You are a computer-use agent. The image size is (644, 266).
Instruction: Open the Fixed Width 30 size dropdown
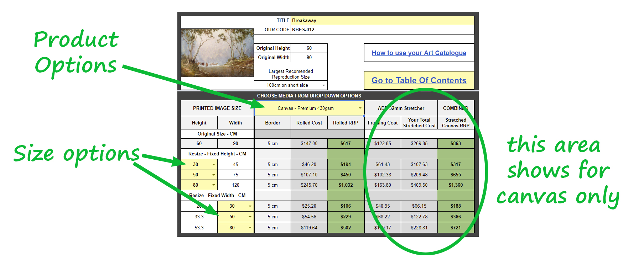[250, 206]
